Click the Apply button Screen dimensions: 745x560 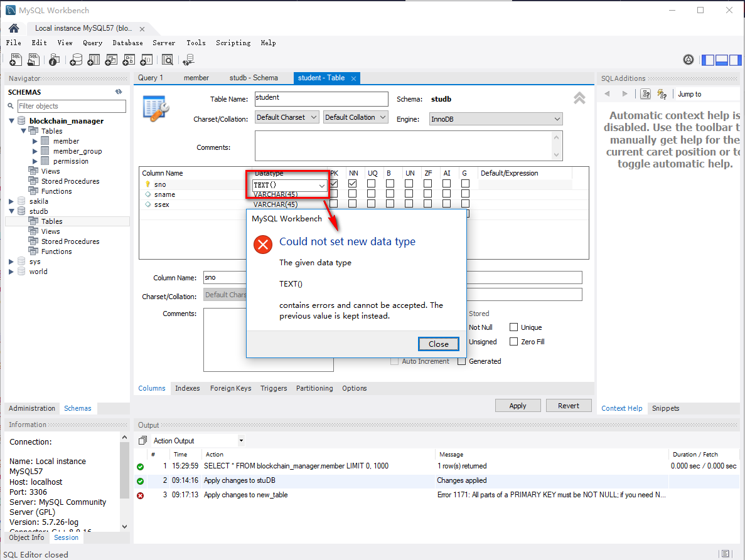tap(517, 406)
